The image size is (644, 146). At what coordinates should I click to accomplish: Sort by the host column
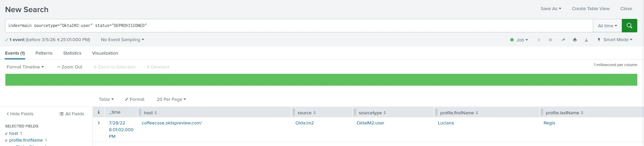click(155, 113)
